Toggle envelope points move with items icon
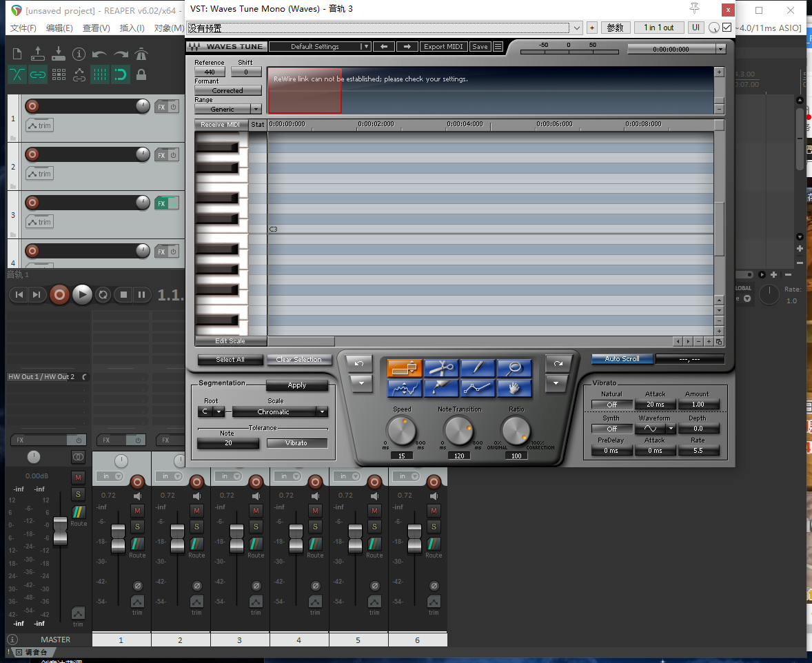Viewport: 812px width, 663px height. (x=79, y=74)
